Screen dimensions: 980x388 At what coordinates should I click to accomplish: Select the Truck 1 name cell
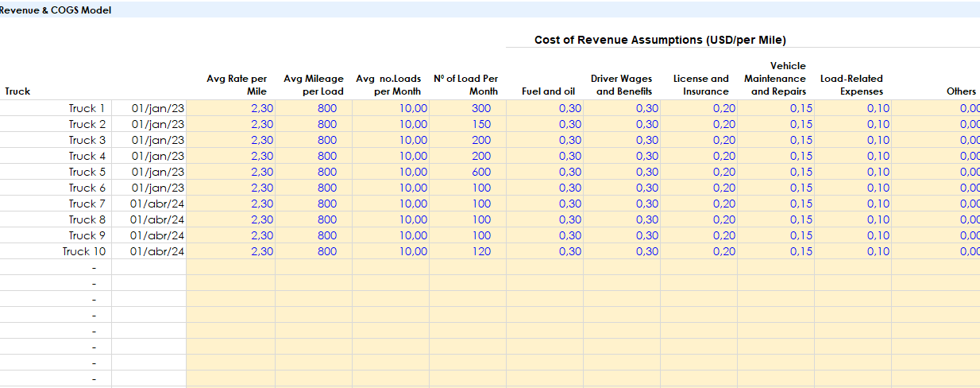click(87, 108)
